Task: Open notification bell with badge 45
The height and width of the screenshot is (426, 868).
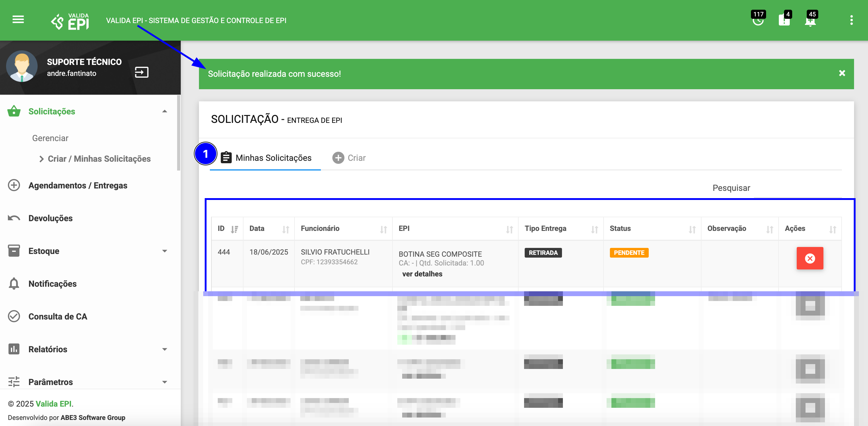Action: (x=810, y=21)
